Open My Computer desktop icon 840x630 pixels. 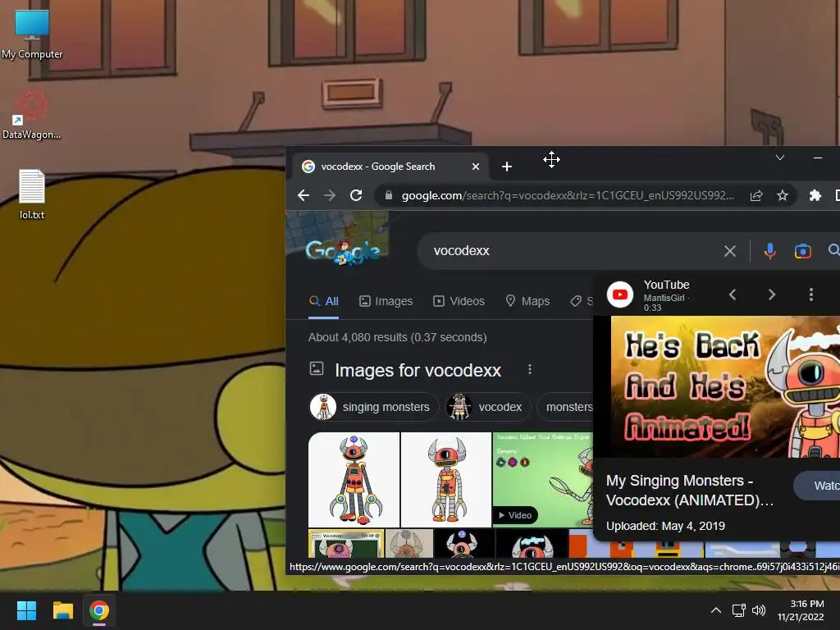tap(32, 33)
